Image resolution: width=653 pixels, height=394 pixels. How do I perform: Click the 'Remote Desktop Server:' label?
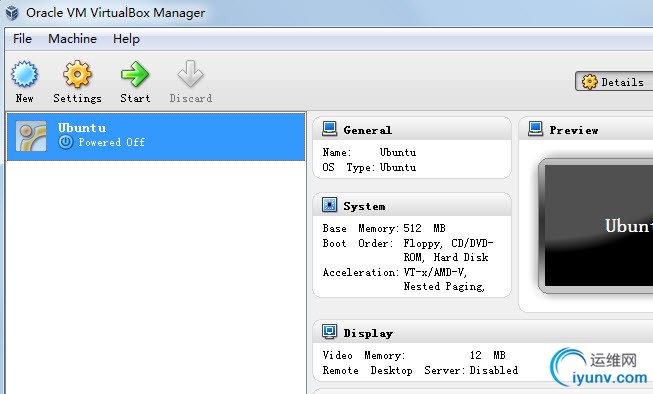pyautogui.click(x=394, y=370)
